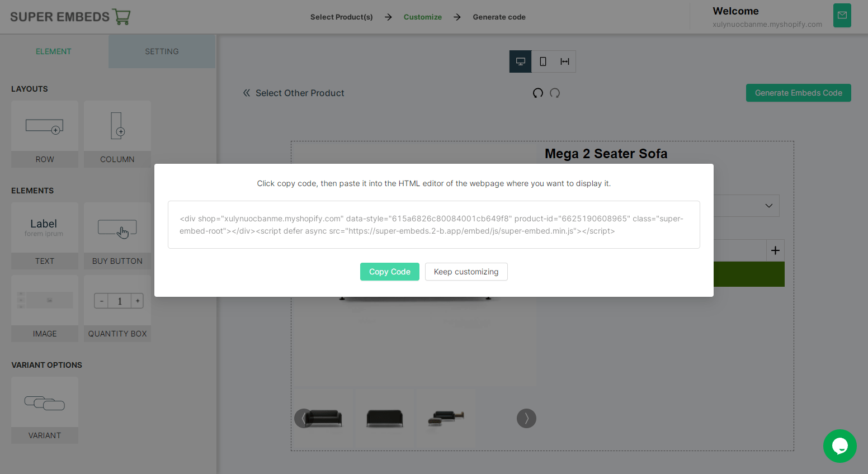The width and height of the screenshot is (868, 474).
Task: Click the Super Embeds cart logo
Action: [x=70, y=17]
